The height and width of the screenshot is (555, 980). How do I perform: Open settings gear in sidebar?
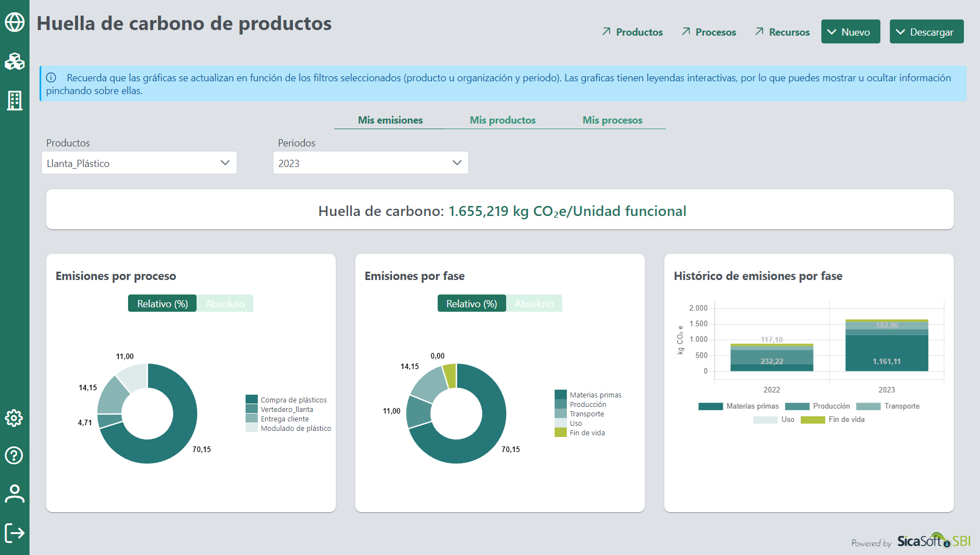coord(14,418)
